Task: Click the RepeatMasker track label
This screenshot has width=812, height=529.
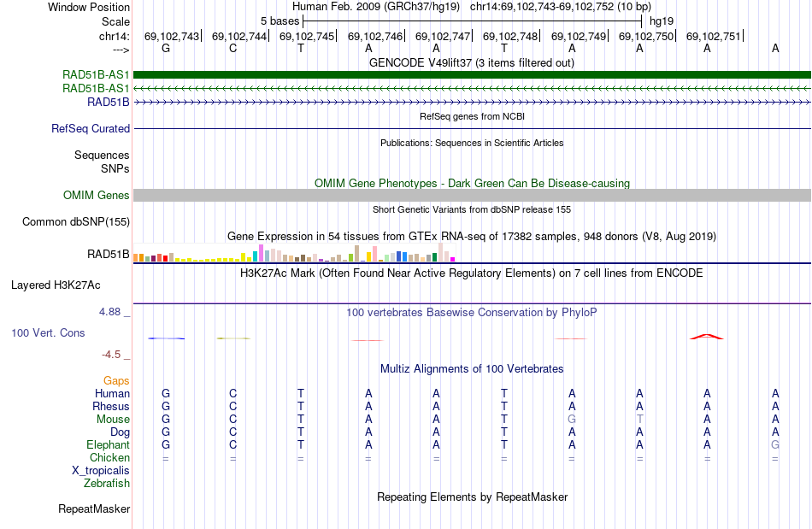Action: 94,508
